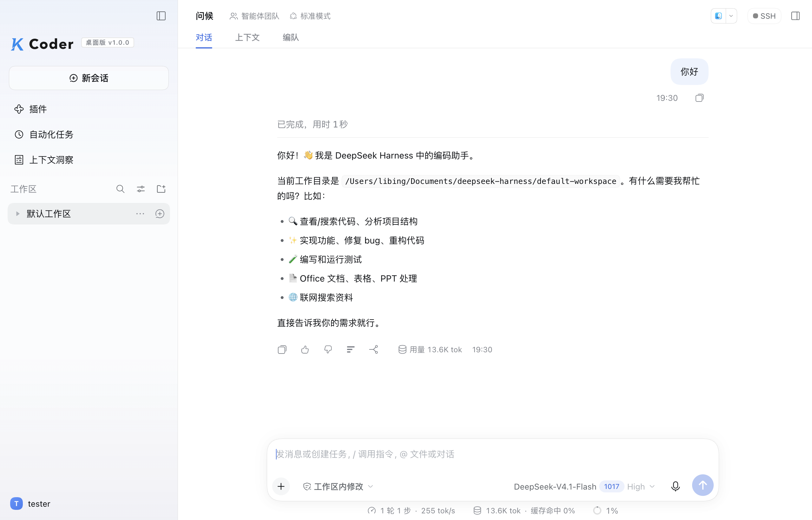Open the Finder app icon button
This screenshot has width=812, height=520.
pyautogui.click(x=718, y=16)
